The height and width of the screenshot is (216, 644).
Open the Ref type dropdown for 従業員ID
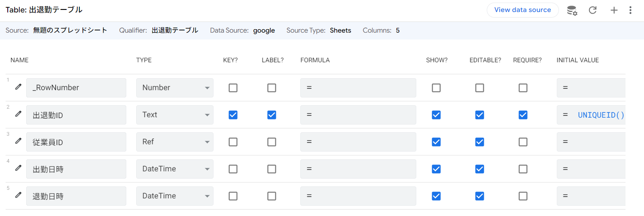(174, 142)
